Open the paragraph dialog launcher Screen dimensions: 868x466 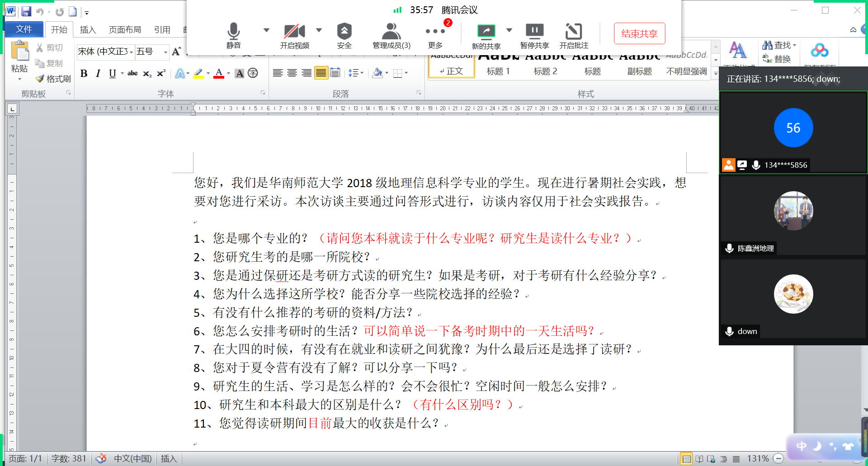[419, 93]
